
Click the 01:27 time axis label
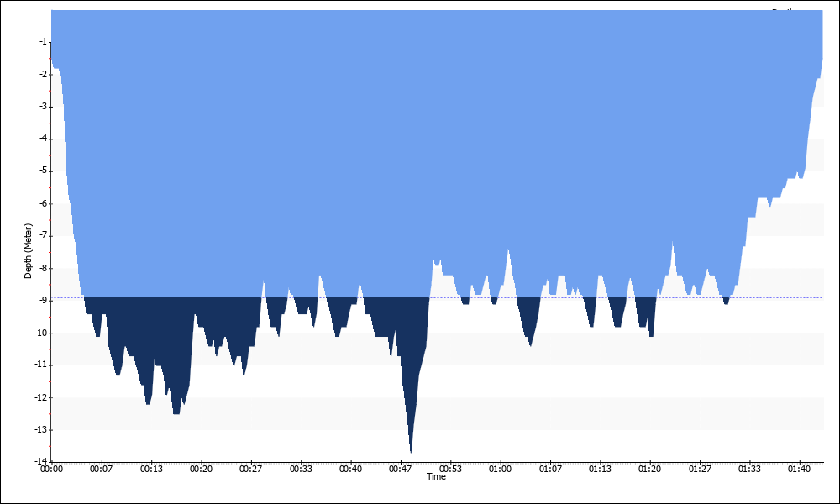[700, 470]
